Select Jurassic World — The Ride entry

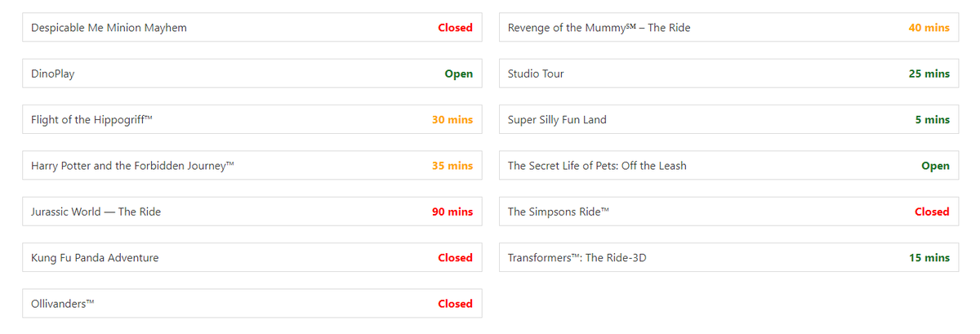pyautogui.click(x=96, y=212)
